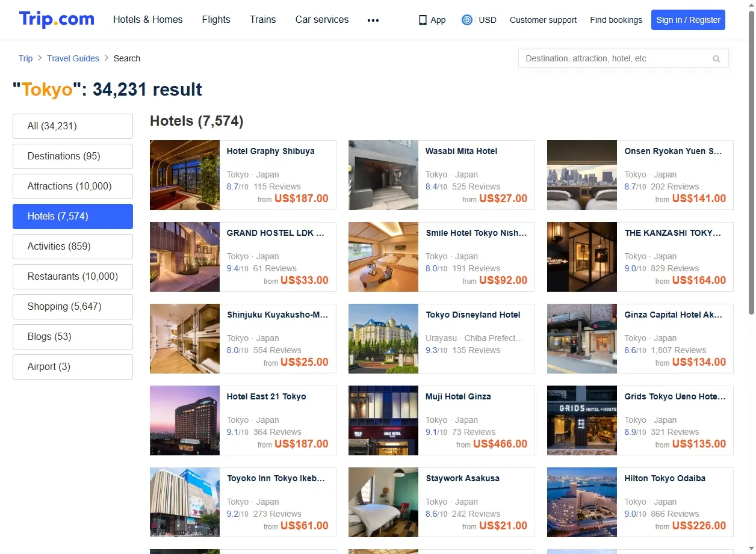The height and width of the screenshot is (554, 756).
Task: Open THE KANZASHI TOKYO thumbnail
Action: click(x=582, y=257)
